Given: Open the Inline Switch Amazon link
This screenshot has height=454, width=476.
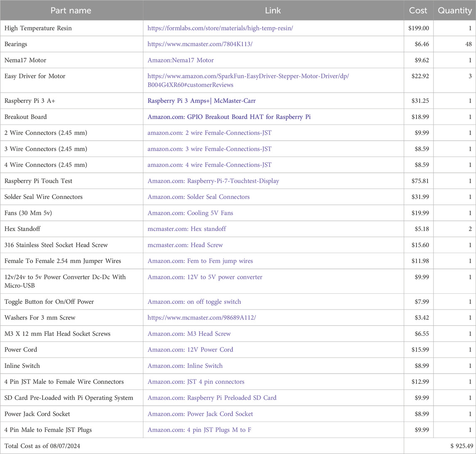Looking at the screenshot, I should coord(185,366).
